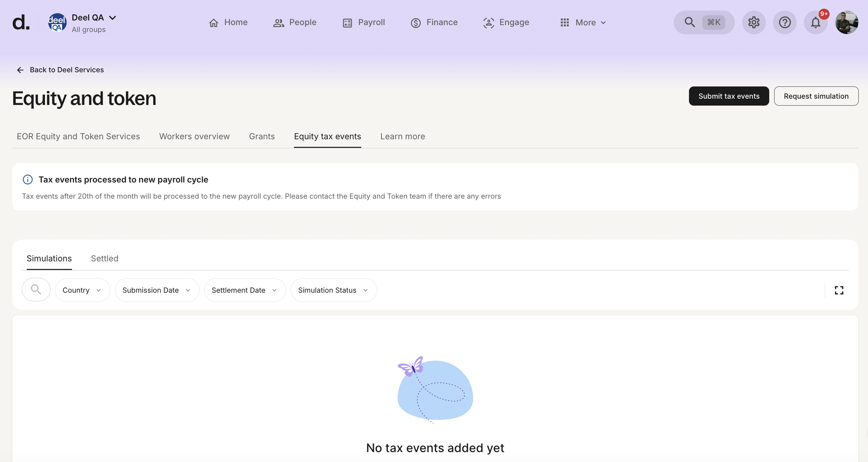Click the search icon in filters row
The image size is (868, 462).
(x=36, y=289)
